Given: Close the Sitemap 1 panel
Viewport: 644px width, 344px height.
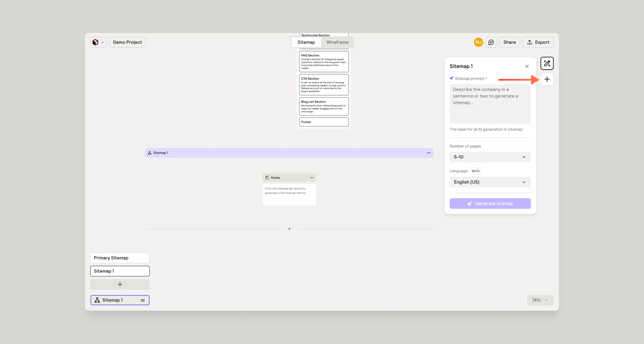Looking at the screenshot, I should tap(527, 66).
